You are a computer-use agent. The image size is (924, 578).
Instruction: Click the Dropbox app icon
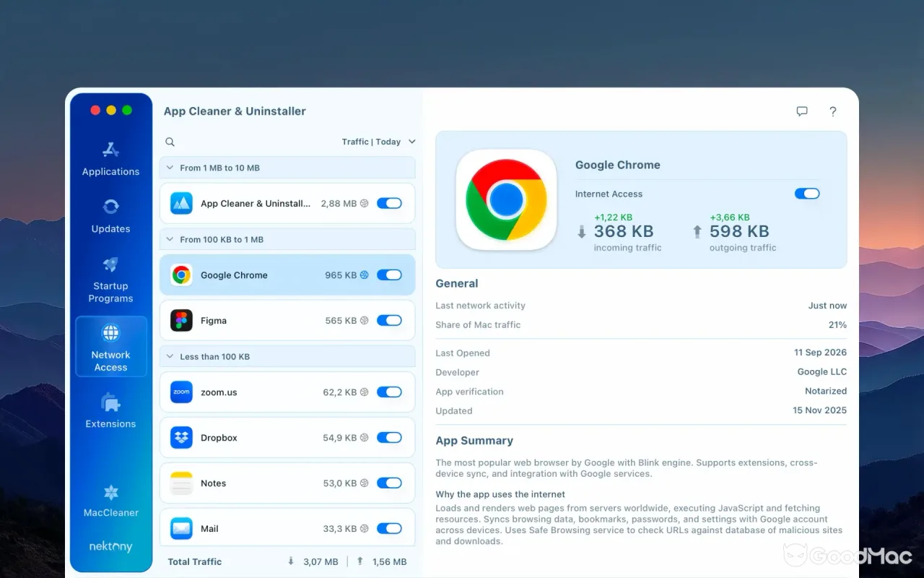(181, 437)
